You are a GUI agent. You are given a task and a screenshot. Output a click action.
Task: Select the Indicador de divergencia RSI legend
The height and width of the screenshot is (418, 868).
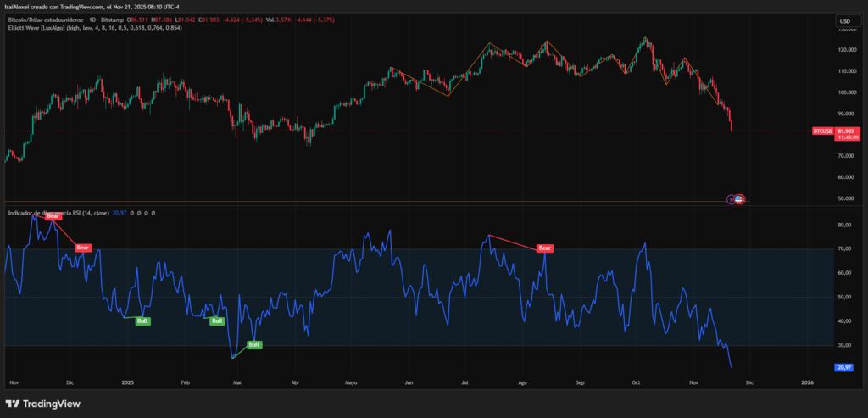[58, 213]
